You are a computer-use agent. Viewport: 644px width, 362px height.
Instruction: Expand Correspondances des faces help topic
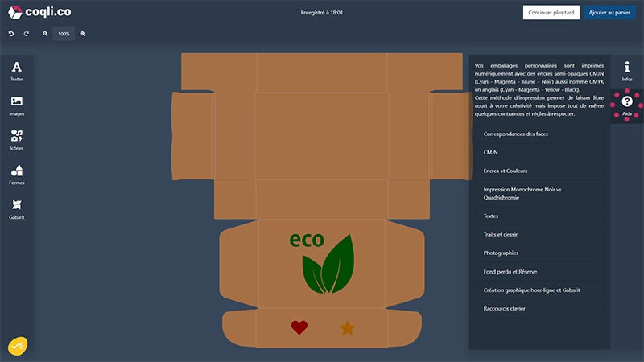pyautogui.click(x=539, y=134)
